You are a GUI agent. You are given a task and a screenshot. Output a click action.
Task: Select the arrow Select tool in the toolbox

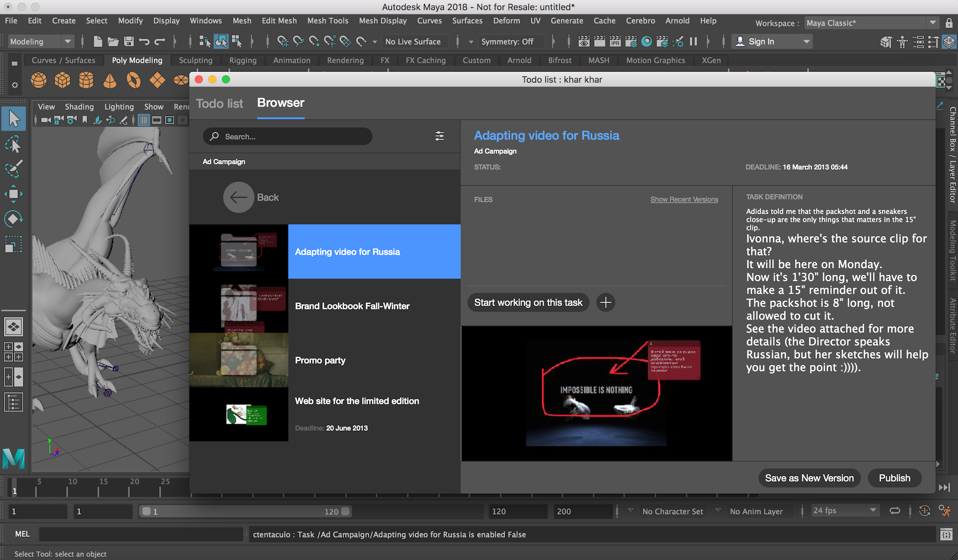pyautogui.click(x=14, y=119)
